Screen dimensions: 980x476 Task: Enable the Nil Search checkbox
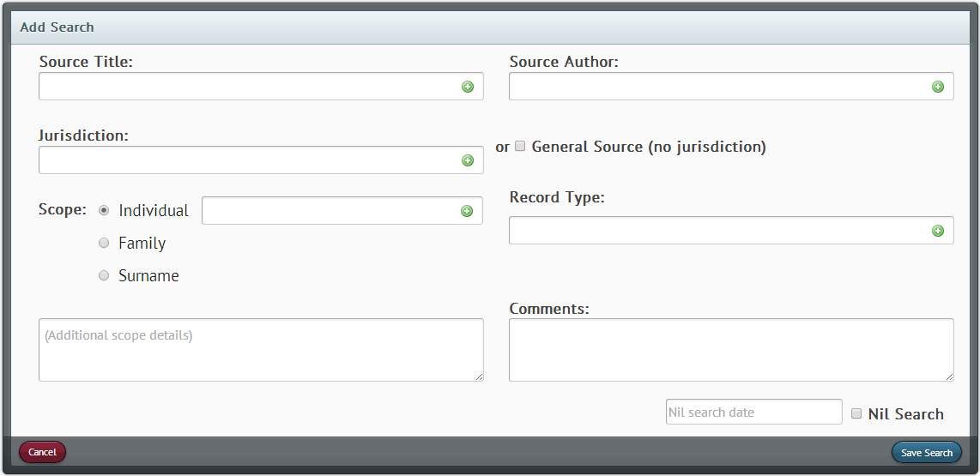[856, 413]
